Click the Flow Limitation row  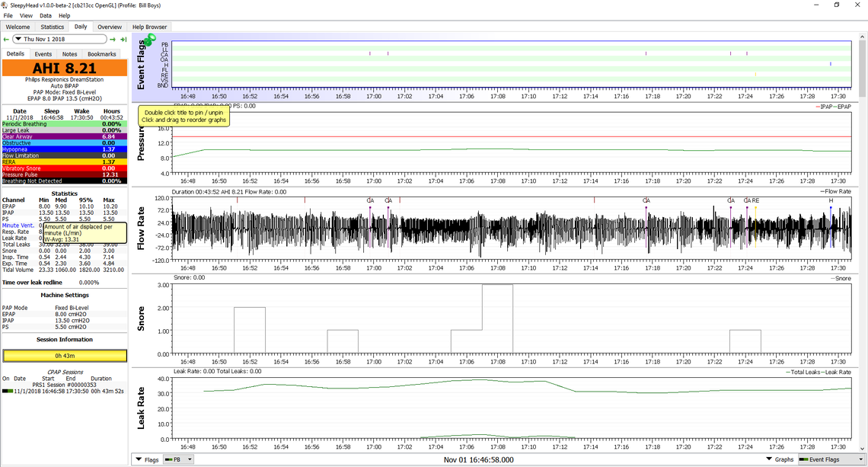click(64, 155)
